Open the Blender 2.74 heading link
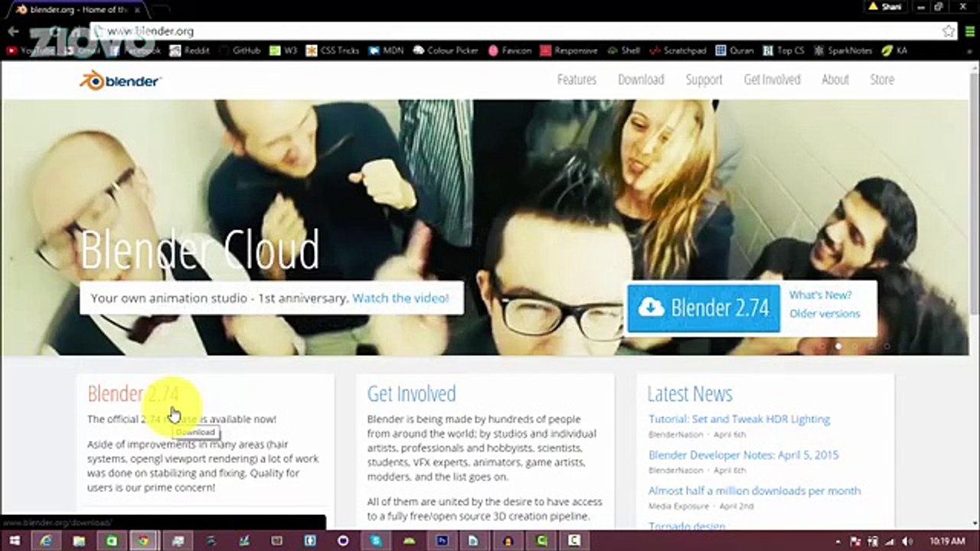Image resolution: width=980 pixels, height=551 pixels. [133, 393]
